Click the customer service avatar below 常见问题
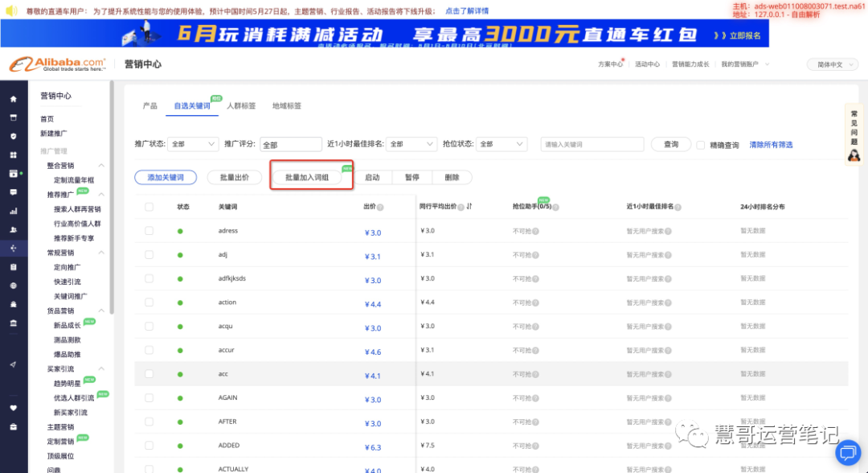Image resolution: width=868 pixels, height=473 pixels. pos(854,154)
